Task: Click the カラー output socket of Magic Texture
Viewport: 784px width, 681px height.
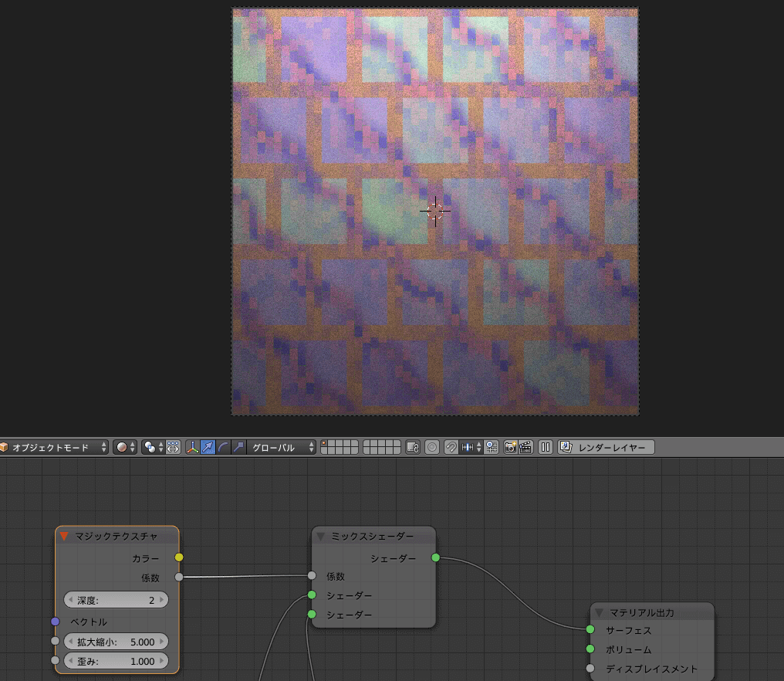Action: [x=179, y=557]
